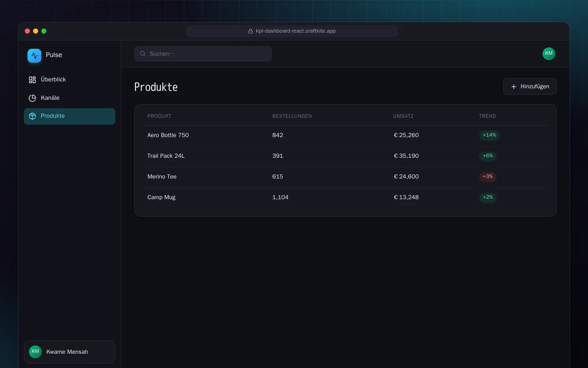588x368 pixels.
Task: Click the +6% trend badge
Action: [x=488, y=156]
